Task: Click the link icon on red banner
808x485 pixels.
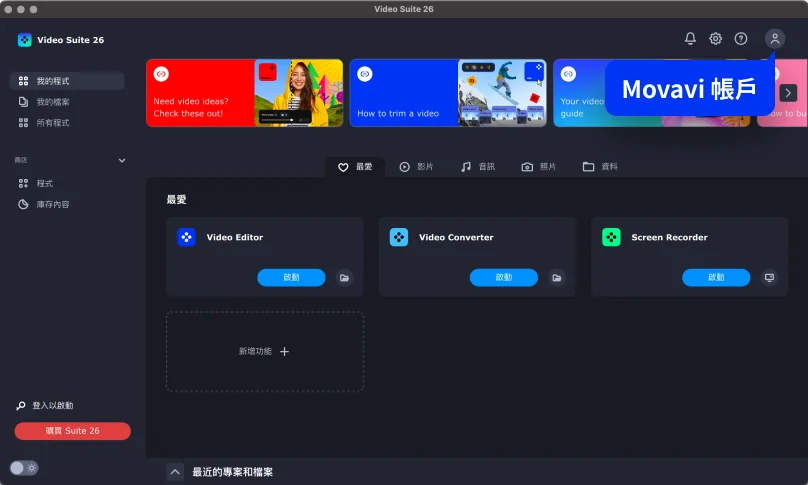Action: click(x=161, y=74)
